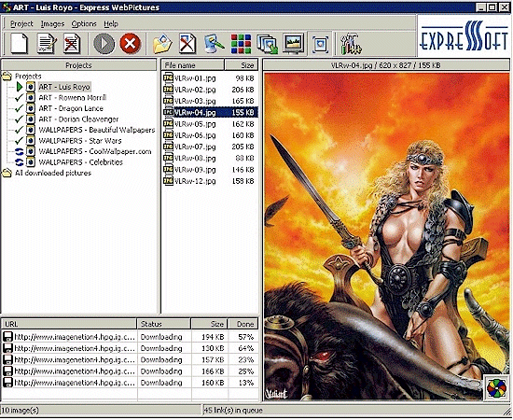513x420 pixels.
Task: Click the Delete Project crossed-out page icon
Action: 72,43
